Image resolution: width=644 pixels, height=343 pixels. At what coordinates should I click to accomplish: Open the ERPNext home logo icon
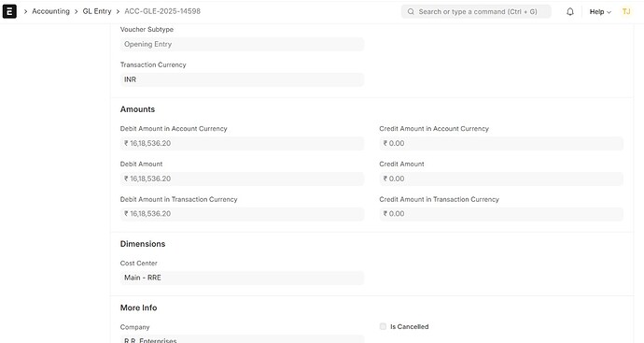click(9, 11)
